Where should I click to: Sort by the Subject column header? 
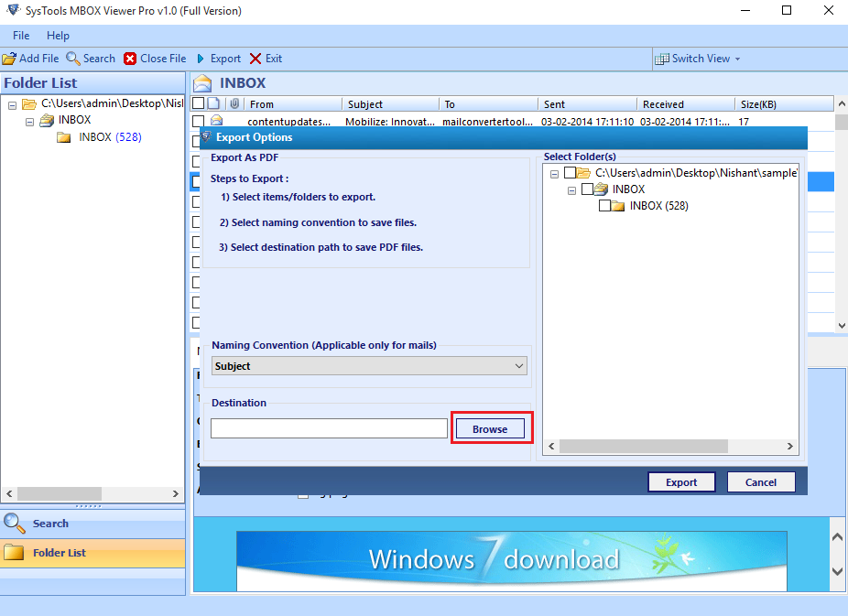(390, 103)
